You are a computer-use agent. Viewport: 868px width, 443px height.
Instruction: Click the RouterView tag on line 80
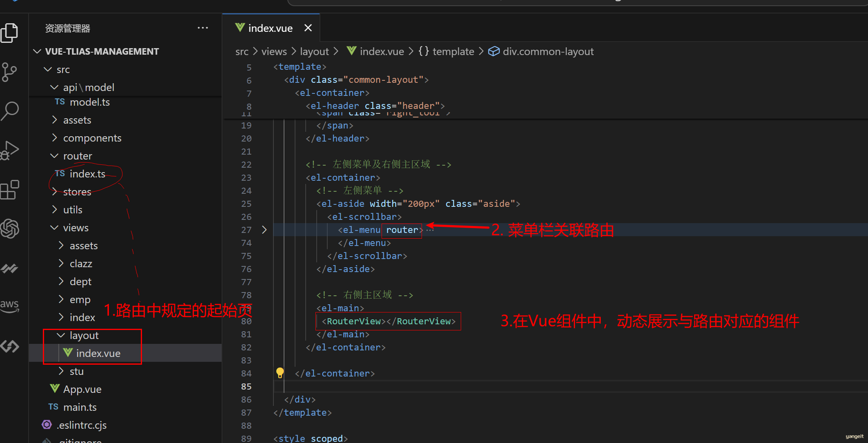coord(389,321)
